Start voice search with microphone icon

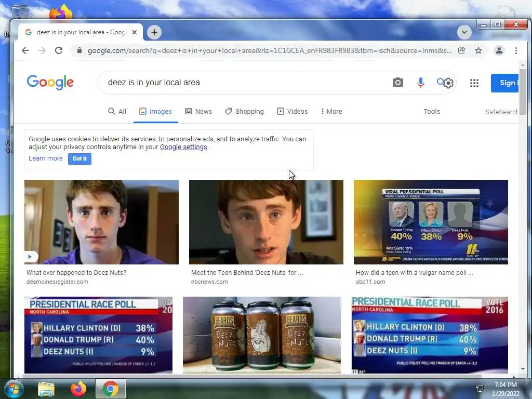[x=421, y=83]
